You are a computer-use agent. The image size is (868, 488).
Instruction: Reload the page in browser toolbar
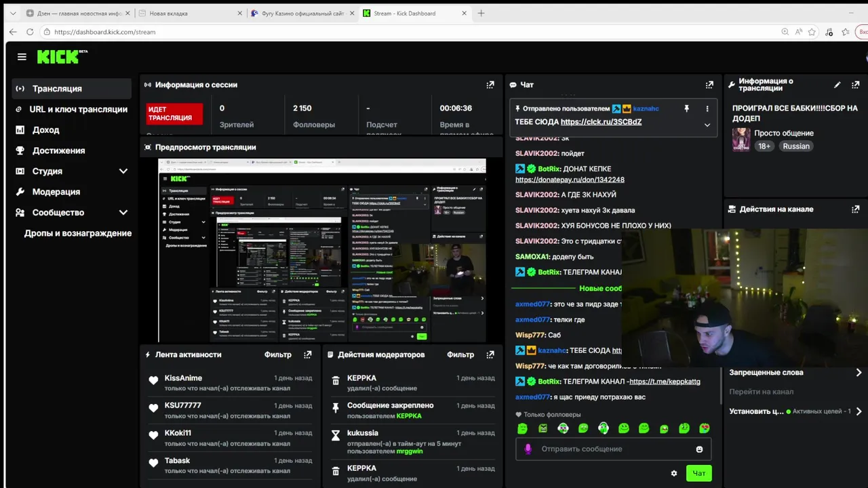click(x=30, y=32)
